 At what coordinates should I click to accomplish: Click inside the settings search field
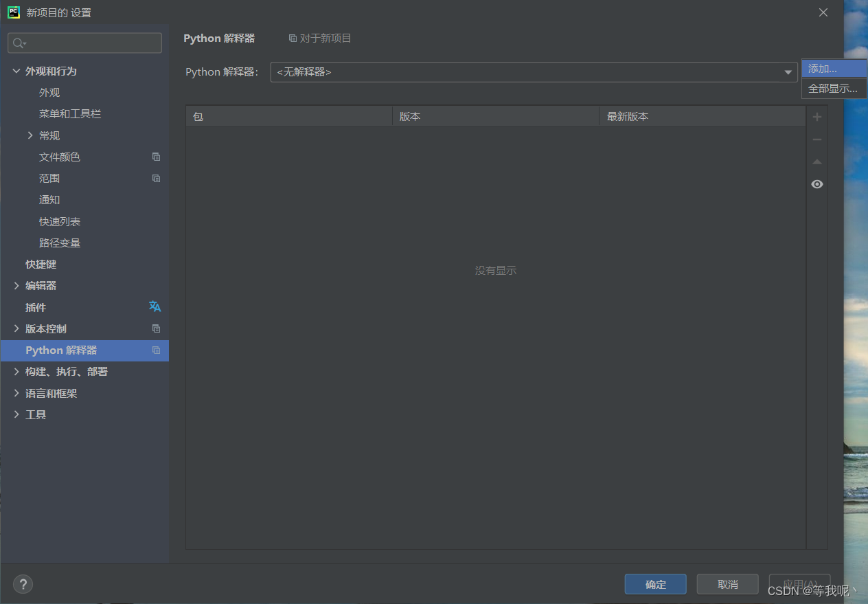(x=85, y=43)
